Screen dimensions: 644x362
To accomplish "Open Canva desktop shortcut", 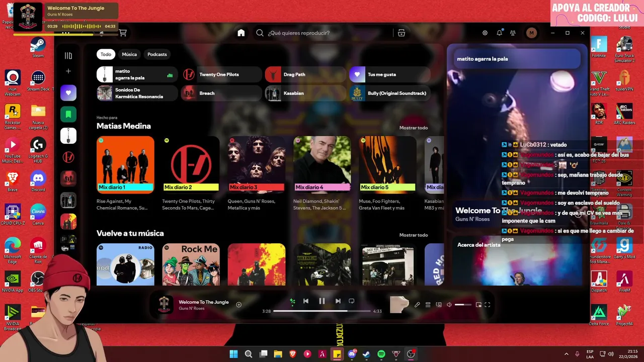I will click(38, 215).
